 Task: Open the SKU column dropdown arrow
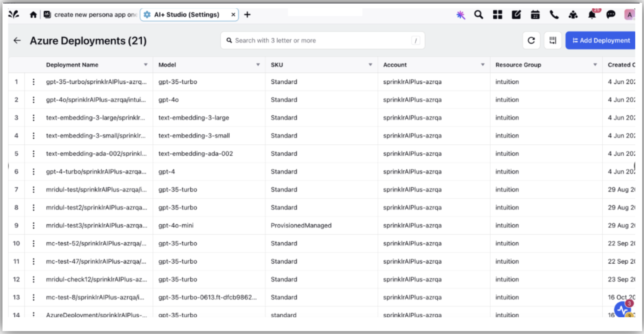point(370,65)
